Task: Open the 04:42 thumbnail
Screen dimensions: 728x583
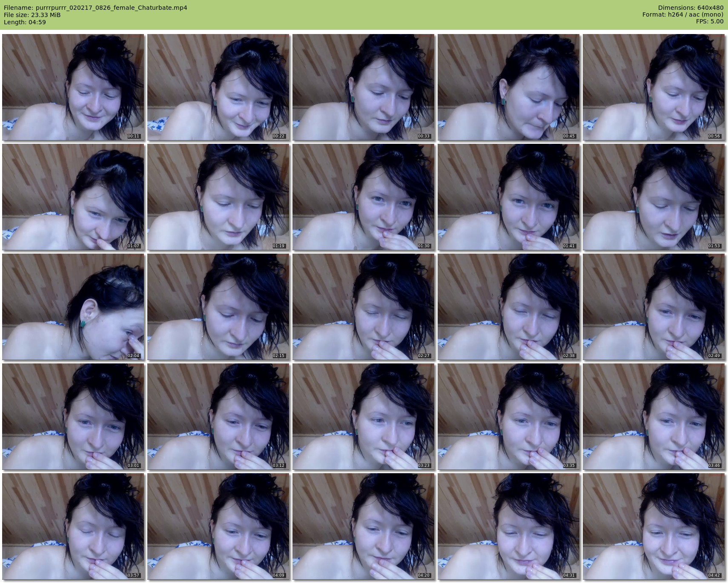Action: [654, 526]
